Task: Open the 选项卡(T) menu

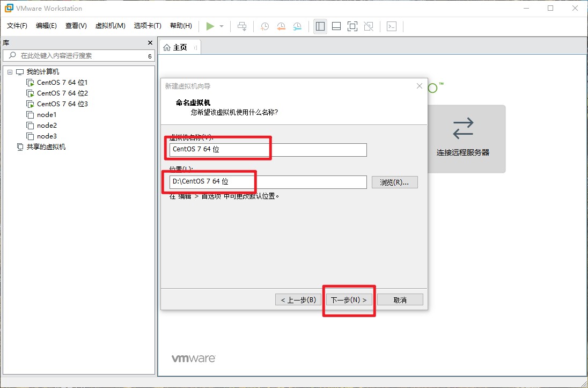Action: pyautogui.click(x=148, y=26)
